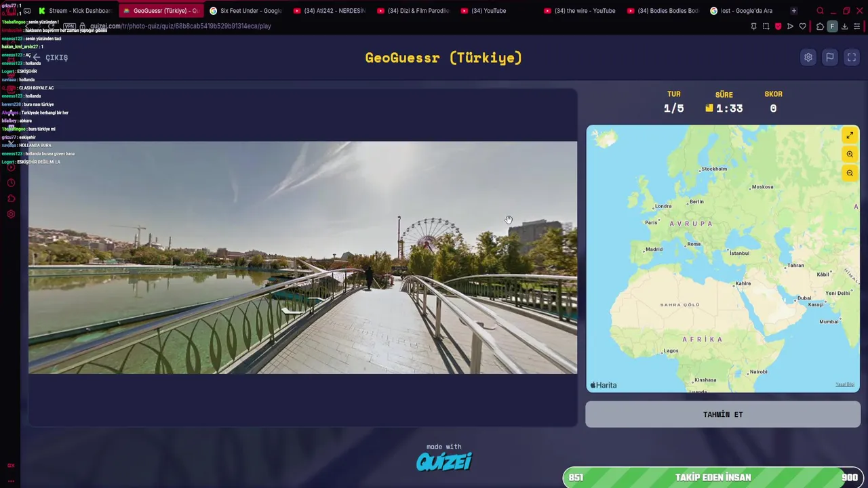Viewport: 868px width, 488px height.
Task: Click the SKOR score value 0
Action: 773,108
